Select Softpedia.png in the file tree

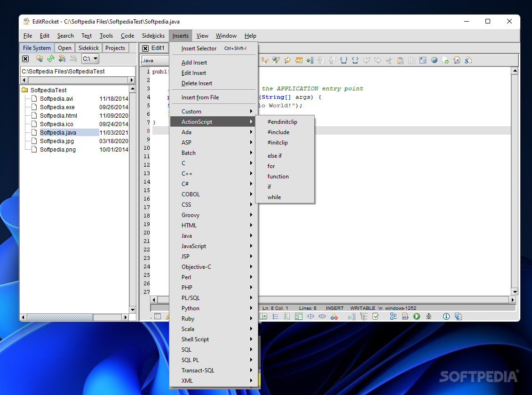[x=58, y=149]
